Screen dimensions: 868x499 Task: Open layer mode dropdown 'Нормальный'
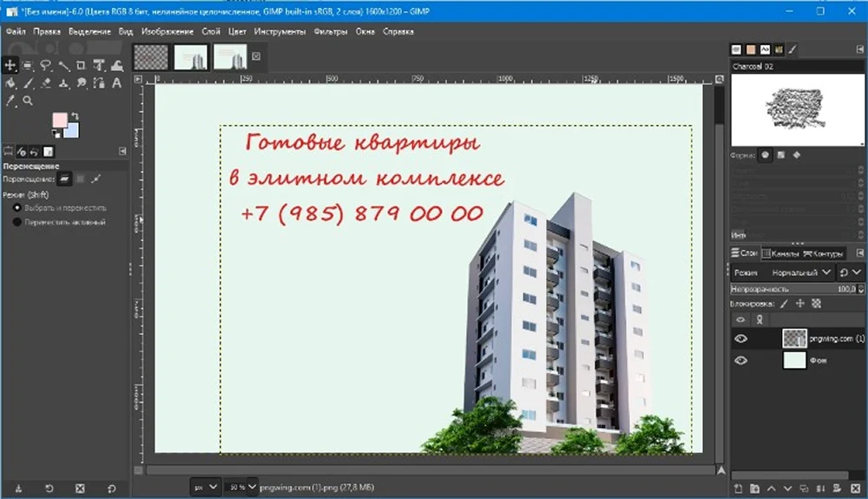click(x=801, y=272)
